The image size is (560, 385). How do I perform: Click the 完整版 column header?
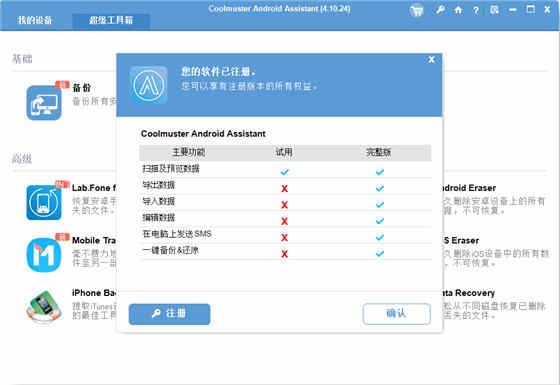(x=379, y=152)
